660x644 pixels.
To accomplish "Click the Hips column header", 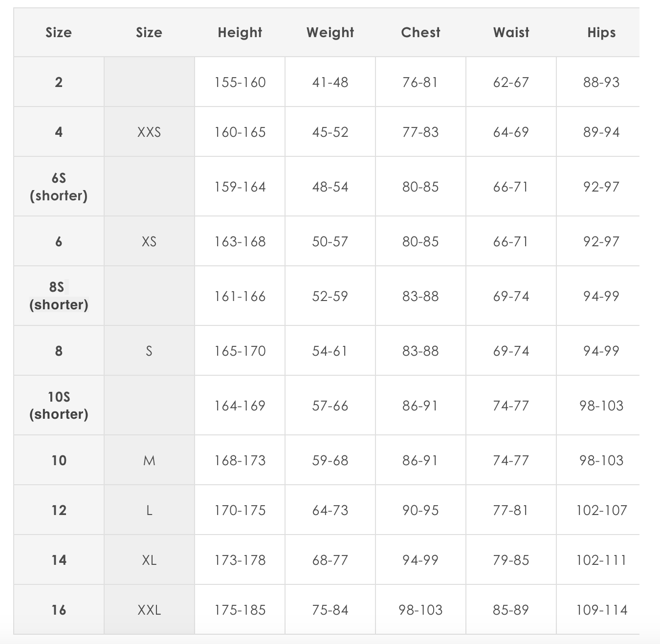I will tap(601, 32).
